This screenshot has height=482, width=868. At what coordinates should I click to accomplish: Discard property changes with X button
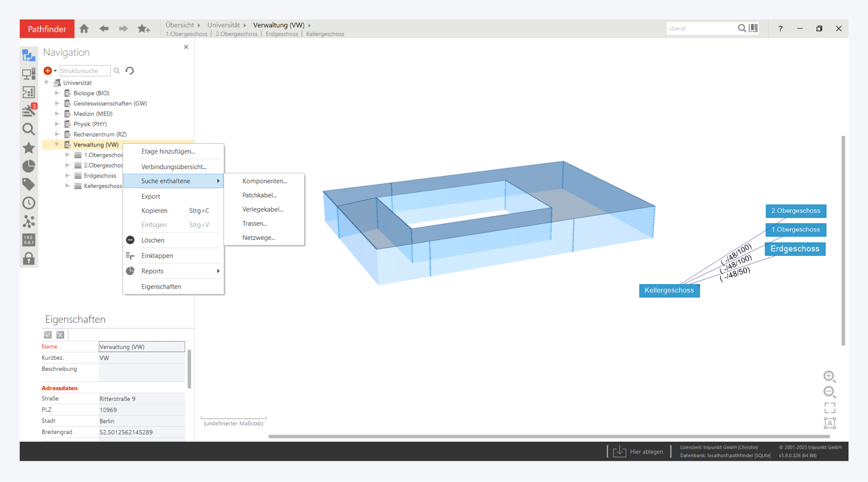(60, 335)
